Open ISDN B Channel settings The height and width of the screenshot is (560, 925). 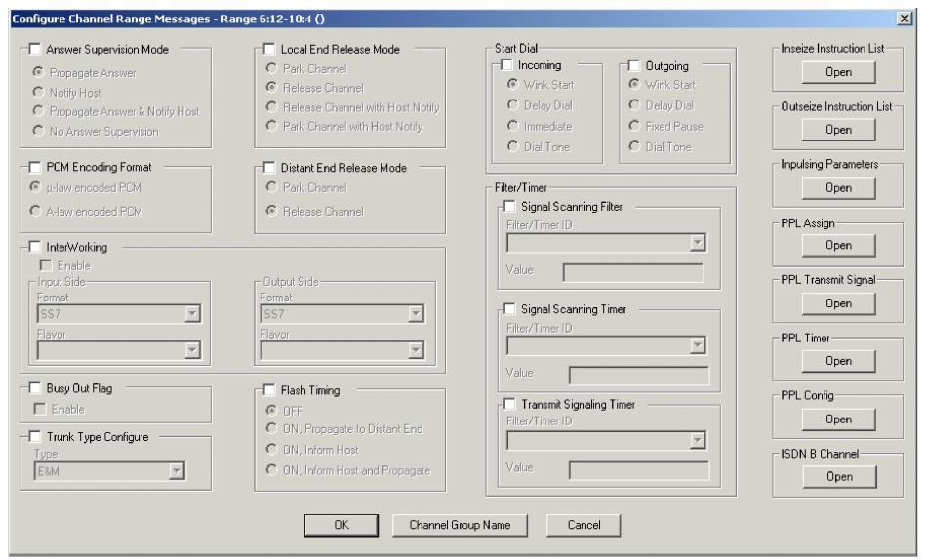click(838, 477)
